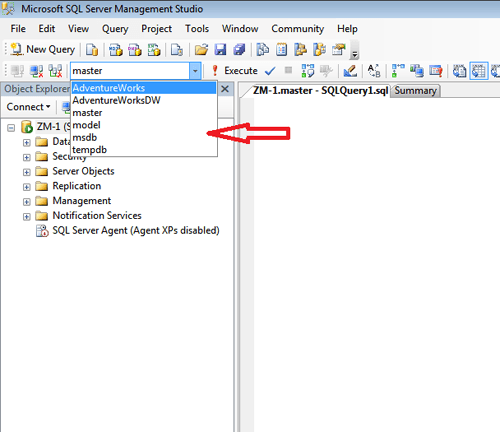Viewport: 500px width, 432px height.
Task: Open the Window menu
Action: pyautogui.click(x=240, y=29)
